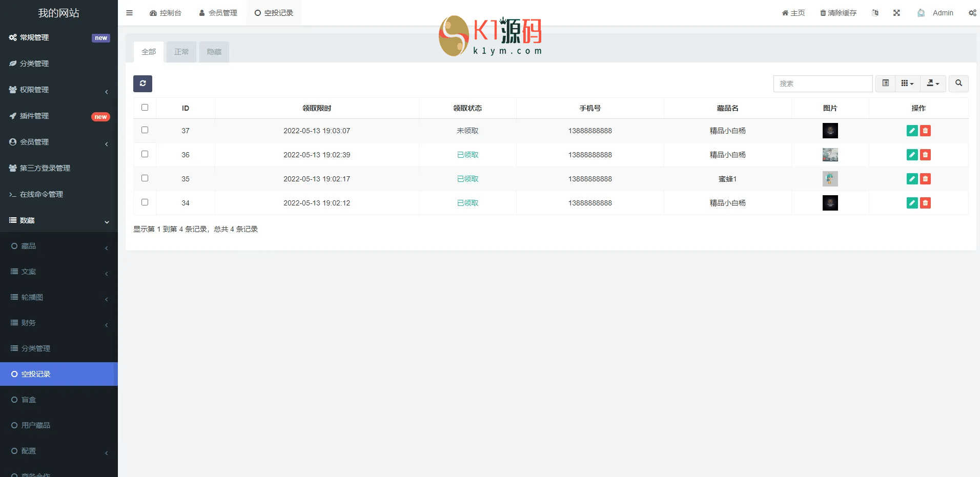Viewport: 980px width, 477px height.
Task: Switch to the 隐藏 filter tab
Action: click(214, 52)
